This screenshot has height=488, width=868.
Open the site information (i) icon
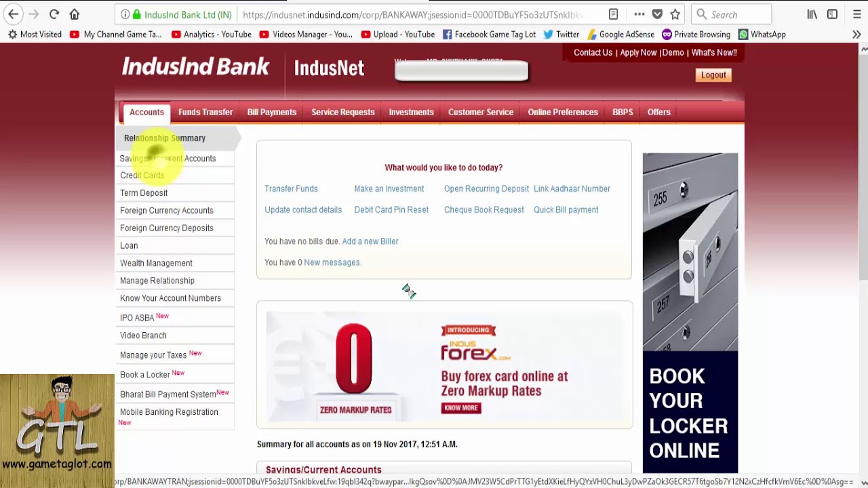(x=125, y=15)
